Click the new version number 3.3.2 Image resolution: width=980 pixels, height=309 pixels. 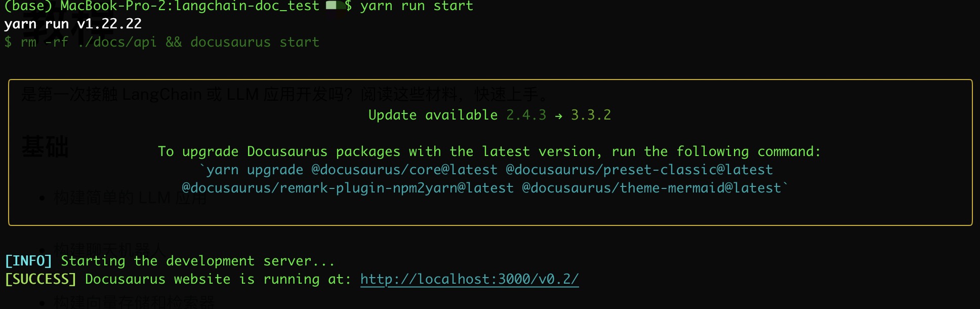[x=591, y=115]
